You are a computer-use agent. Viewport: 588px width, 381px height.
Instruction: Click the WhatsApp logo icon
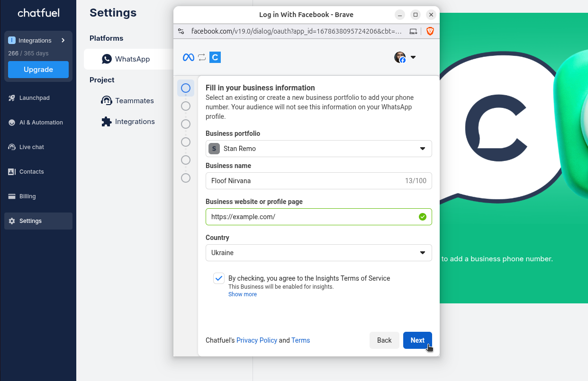point(107,59)
